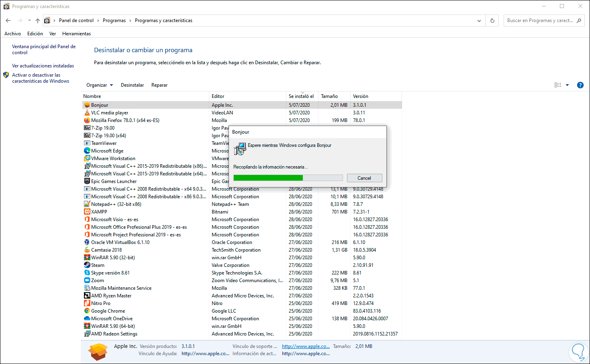Open the Ver menu
This screenshot has width=590, height=364.
click(53, 34)
